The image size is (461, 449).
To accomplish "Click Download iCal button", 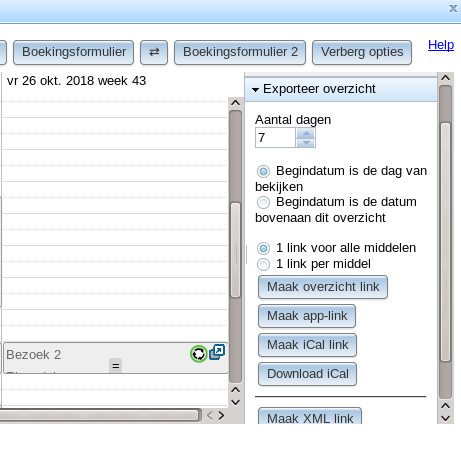I will coord(307,374).
